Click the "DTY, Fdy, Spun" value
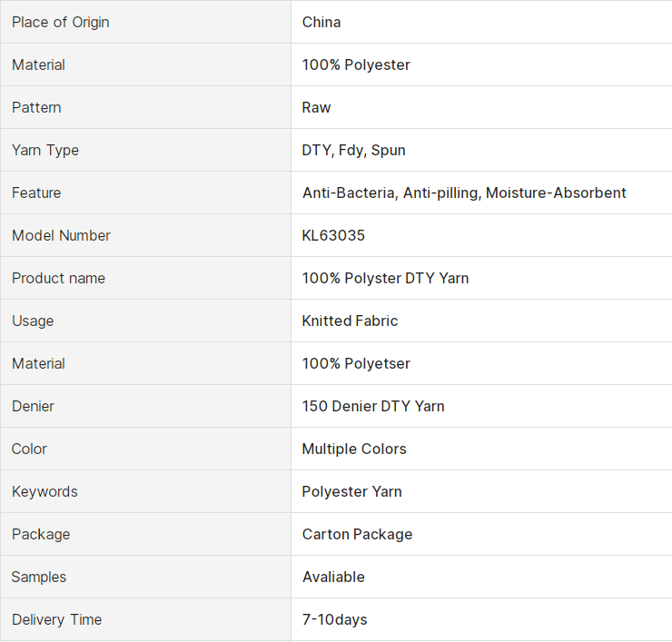672x642 pixels. click(x=354, y=150)
